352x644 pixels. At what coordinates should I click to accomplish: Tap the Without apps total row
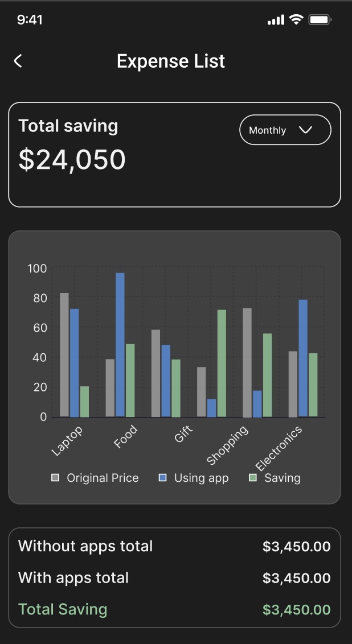click(174, 546)
